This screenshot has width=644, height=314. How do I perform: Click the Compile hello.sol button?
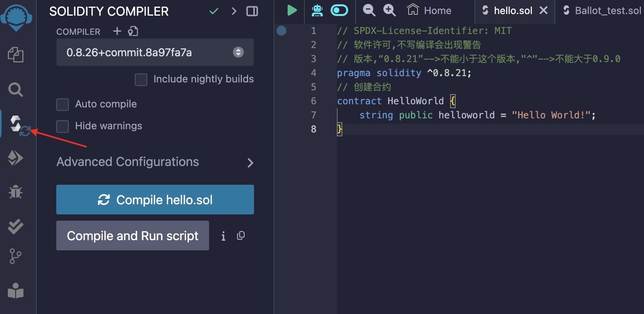click(x=155, y=200)
